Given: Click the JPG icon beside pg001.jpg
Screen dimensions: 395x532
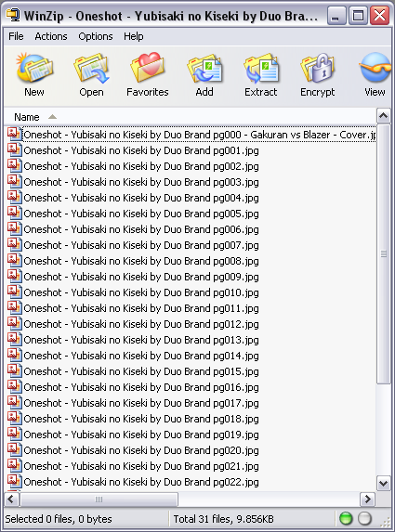Looking at the screenshot, I should click(x=15, y=150).
